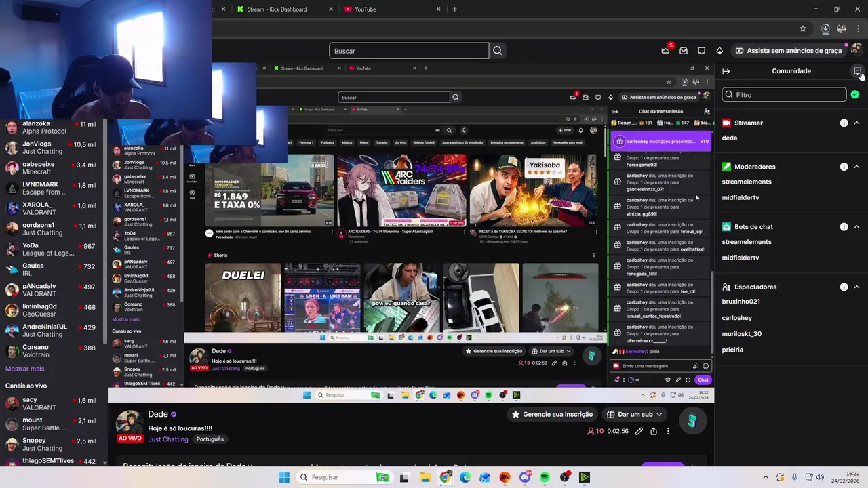Screen dimensions: 868x488
Task: Show hidden system tray icons chevron
Action: [x=766, y=478]
